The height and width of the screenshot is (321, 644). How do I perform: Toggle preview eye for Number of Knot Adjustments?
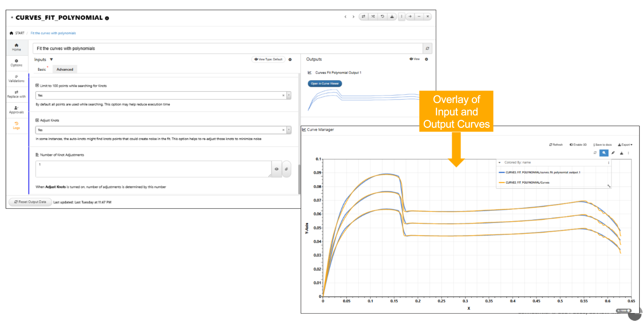point(276,169)
